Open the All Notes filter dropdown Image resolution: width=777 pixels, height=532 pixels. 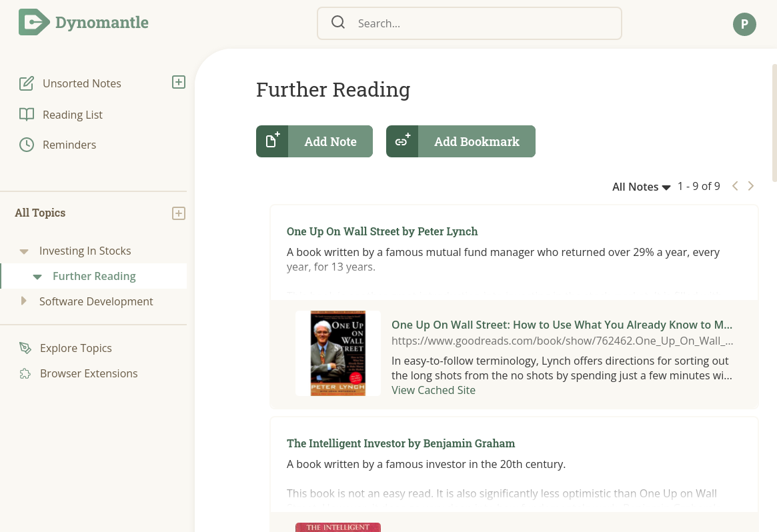tap(641, 187)
